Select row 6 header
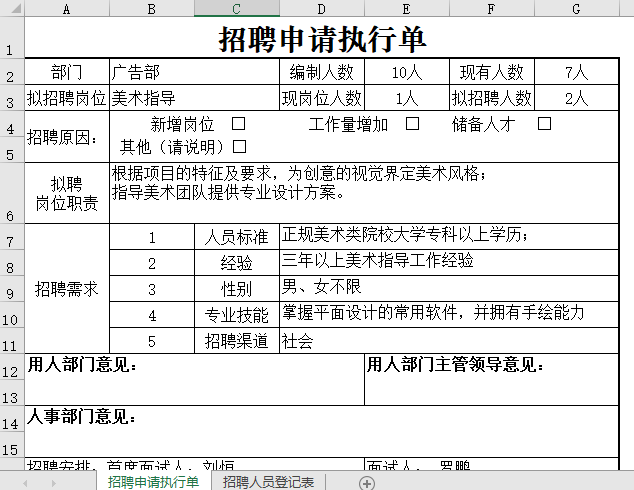Image resolution: width=634 pixels, height=490 pixels. (x=11, y=193)
